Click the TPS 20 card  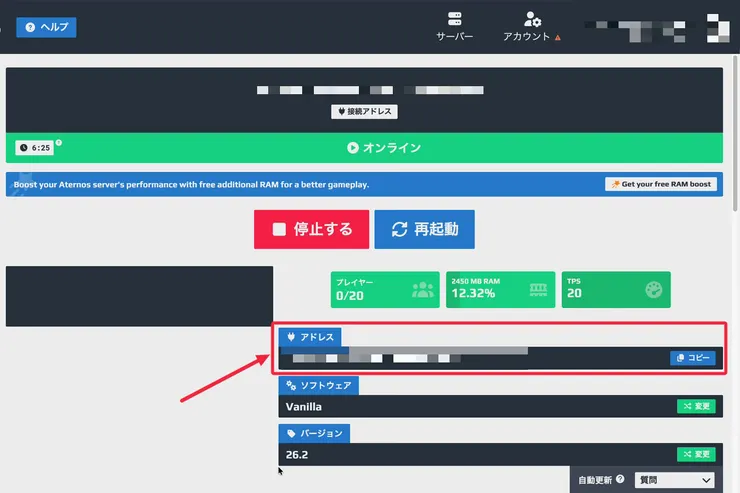tap(616, 290)
